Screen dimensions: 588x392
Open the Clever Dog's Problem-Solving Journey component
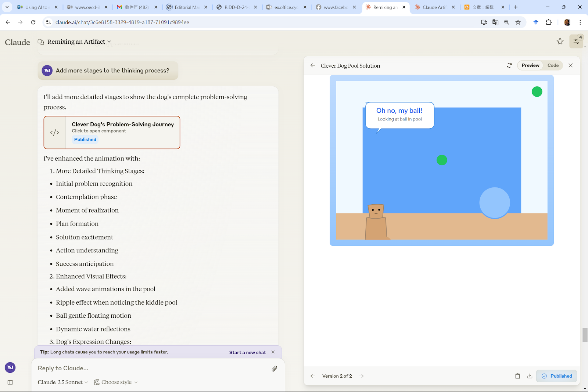pyautogui.click(x=112, y=133)
